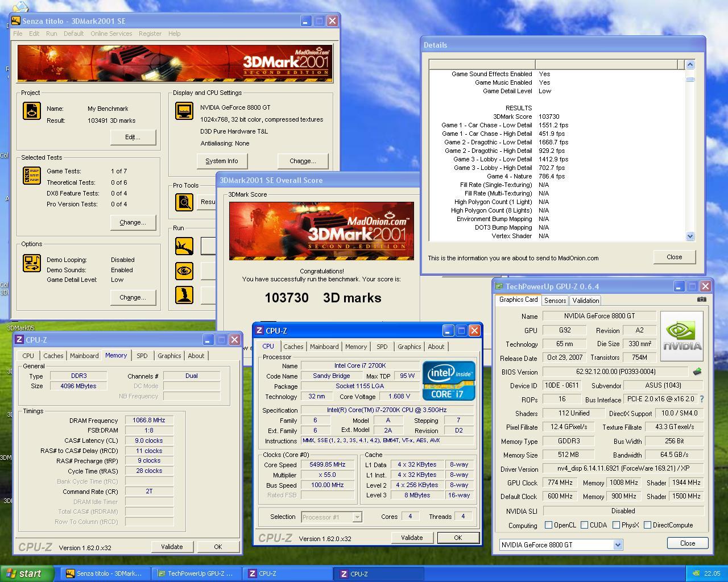
Task: Click Validate in front CPU-Z window
Action: [x=412, y=538]
